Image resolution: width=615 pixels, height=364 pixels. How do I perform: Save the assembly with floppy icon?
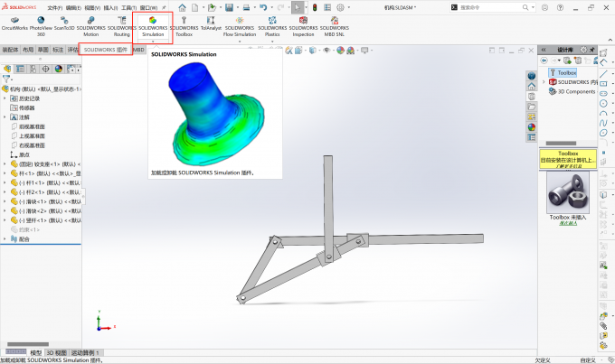[x=229, y=7]
